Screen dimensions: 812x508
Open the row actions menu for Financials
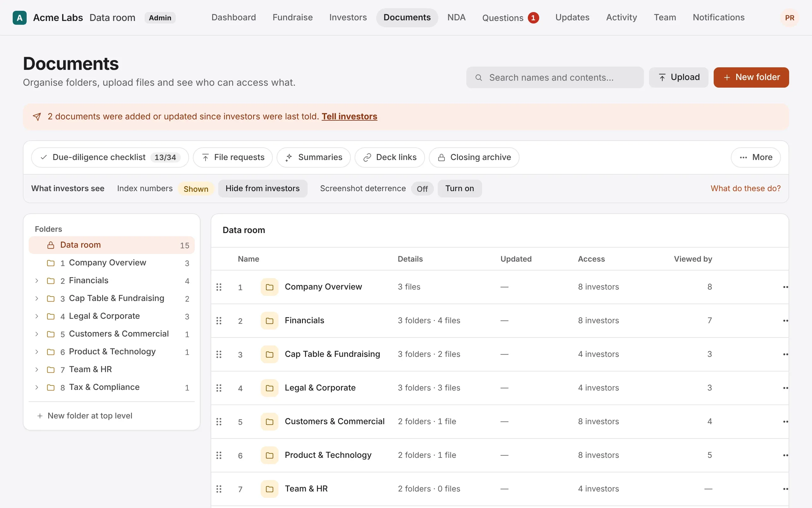pyautogui.click(x=785, y=321)
